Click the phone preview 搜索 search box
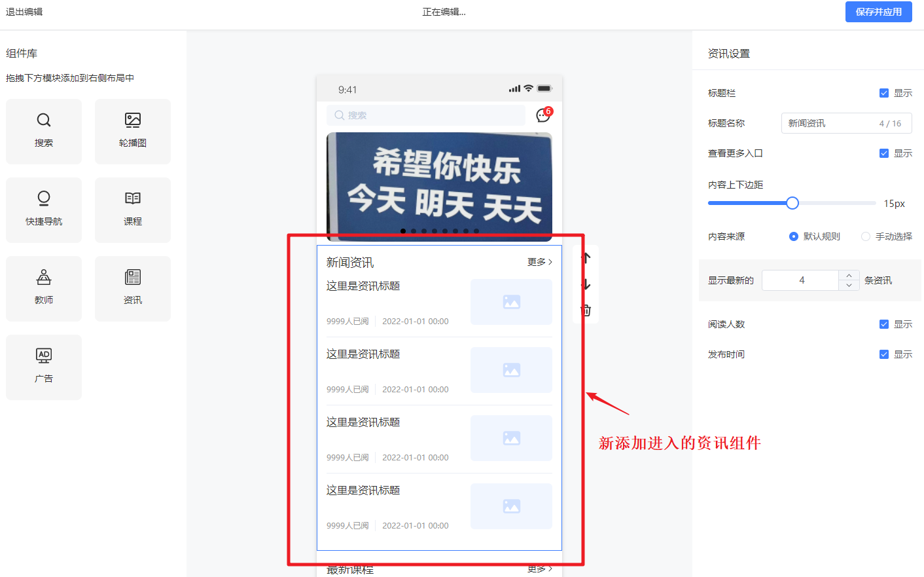924x577 pixels. [x=426, y=115]
